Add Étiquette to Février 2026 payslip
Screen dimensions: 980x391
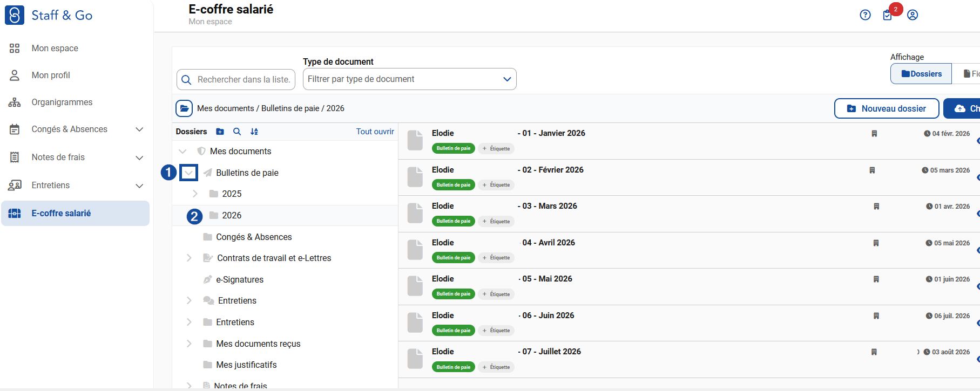[x=496, y=185]
